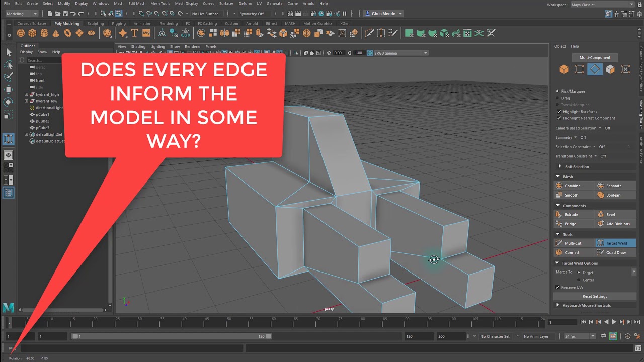Click the SVG import shelf icon
Viewport: 644px width, 362px height.
146,33
